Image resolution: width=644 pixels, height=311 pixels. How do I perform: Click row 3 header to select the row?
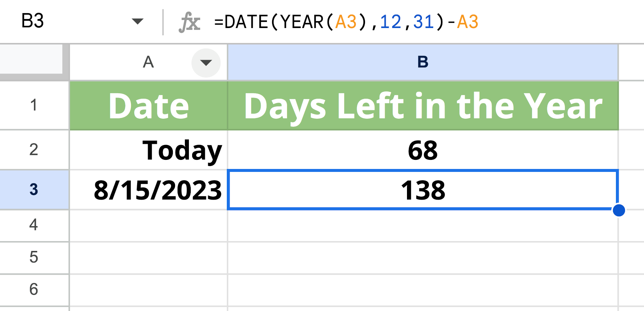click(34, 189)
